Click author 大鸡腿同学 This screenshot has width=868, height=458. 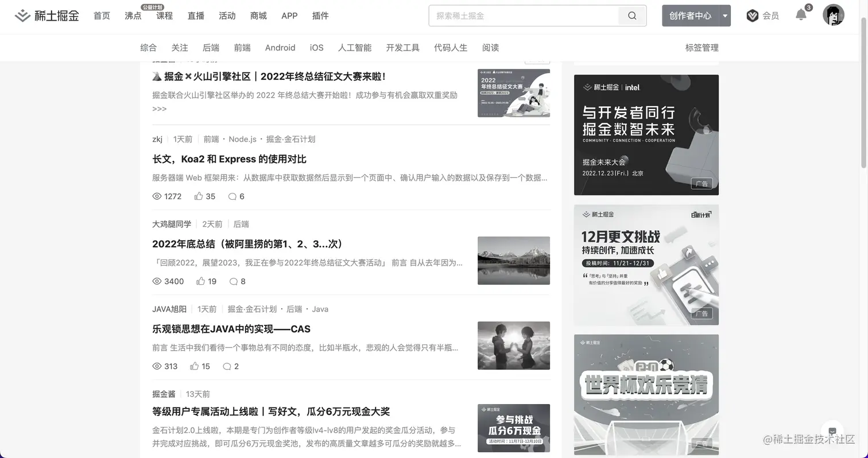pos(172,224)
